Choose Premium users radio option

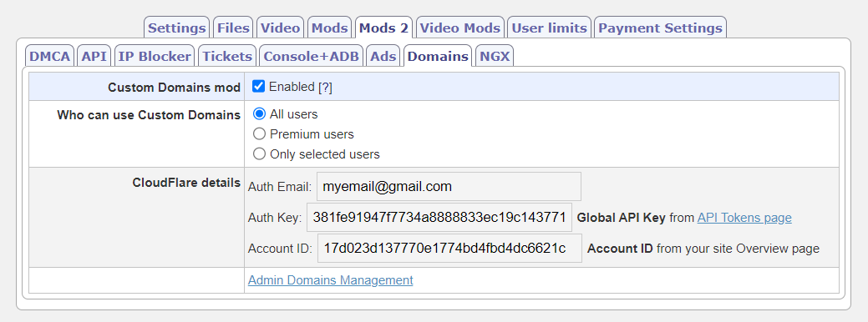click(x=259, y=133)
